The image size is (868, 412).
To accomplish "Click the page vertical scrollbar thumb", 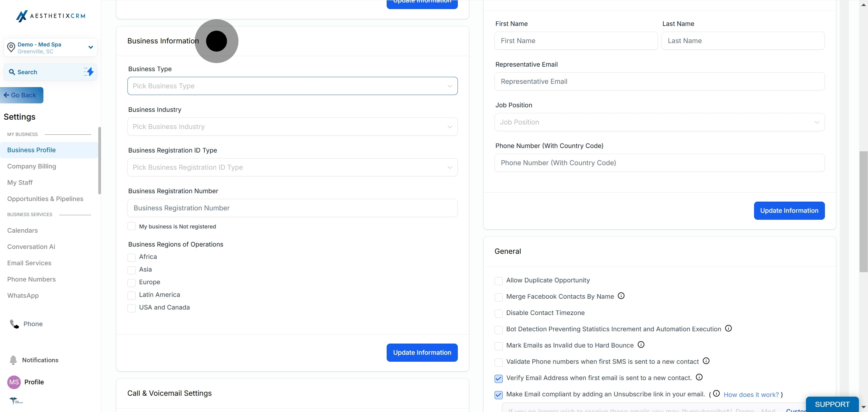I will [x=863, y=212].
